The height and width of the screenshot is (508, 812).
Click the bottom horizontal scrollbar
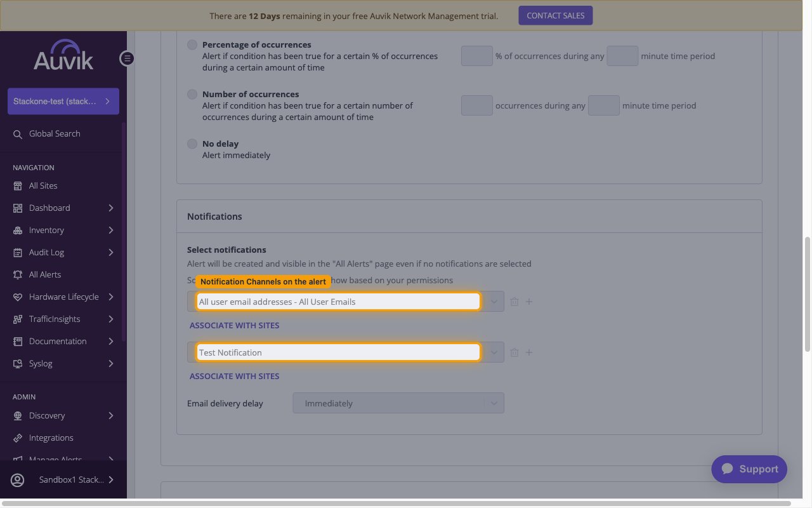pos(397,504)
